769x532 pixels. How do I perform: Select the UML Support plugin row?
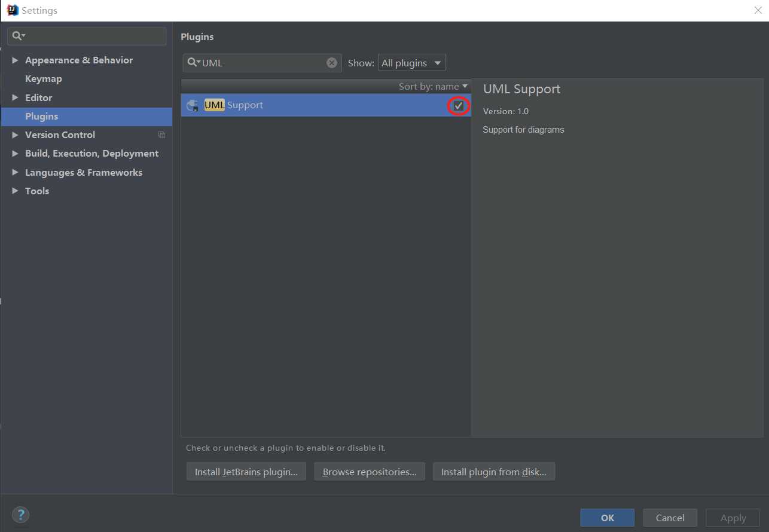point(326,105)
